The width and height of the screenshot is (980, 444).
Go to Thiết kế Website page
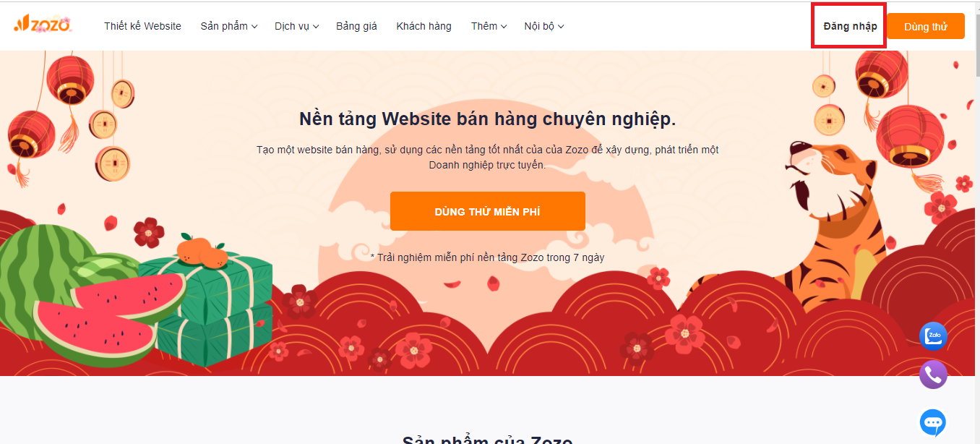142,26
